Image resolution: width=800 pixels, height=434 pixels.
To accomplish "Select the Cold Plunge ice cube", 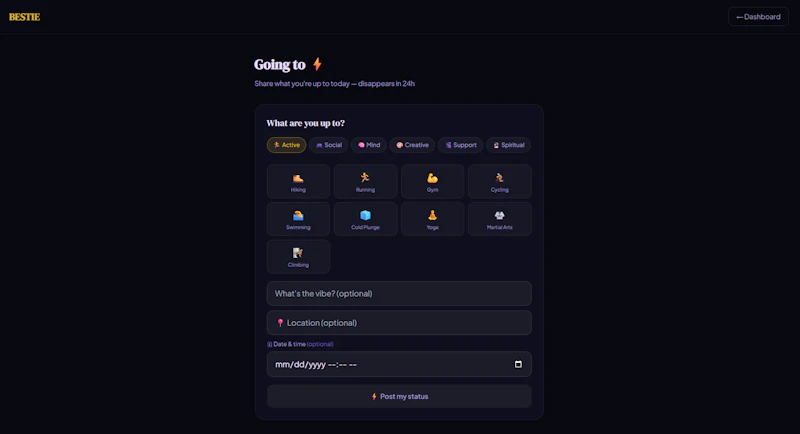I will pos(365,215).
